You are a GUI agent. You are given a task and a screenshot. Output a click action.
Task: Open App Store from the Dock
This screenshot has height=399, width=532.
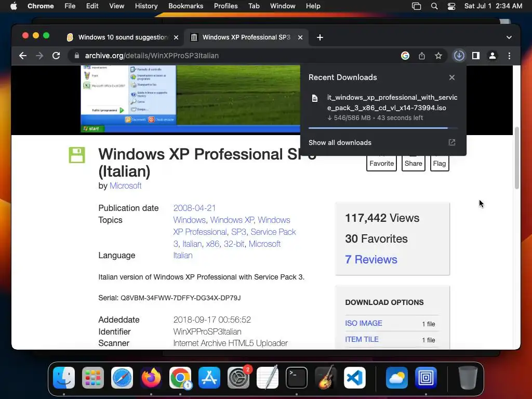click(x=209, y=378)
